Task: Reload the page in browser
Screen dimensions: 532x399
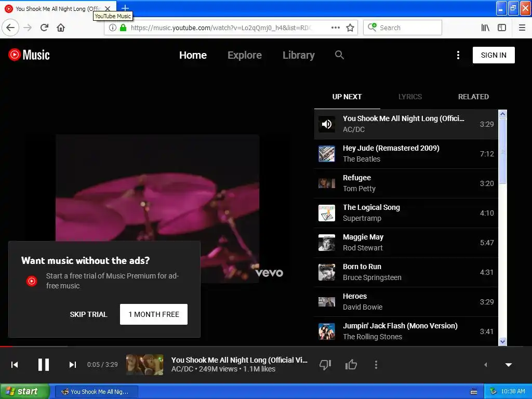Action: [x=44, y=28]
